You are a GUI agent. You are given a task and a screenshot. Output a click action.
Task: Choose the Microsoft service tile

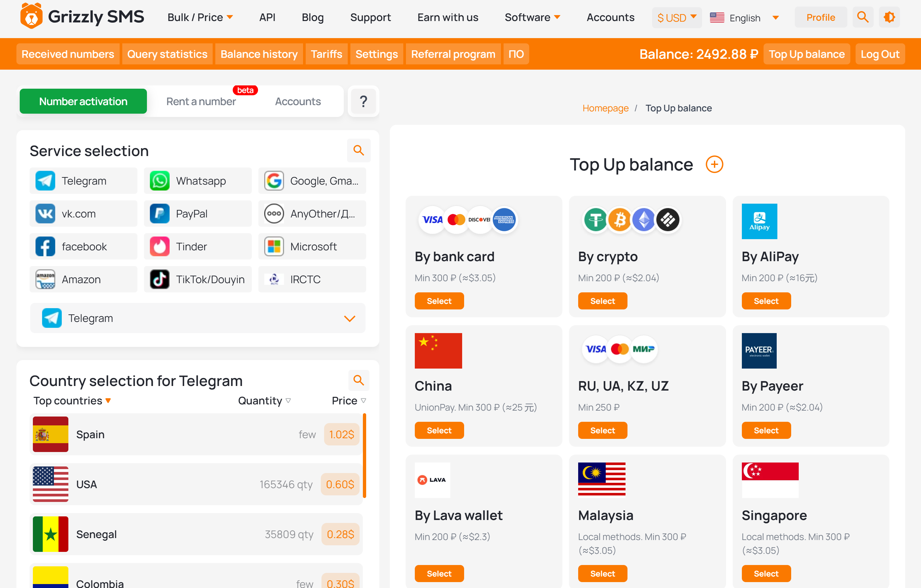[312, 247]
